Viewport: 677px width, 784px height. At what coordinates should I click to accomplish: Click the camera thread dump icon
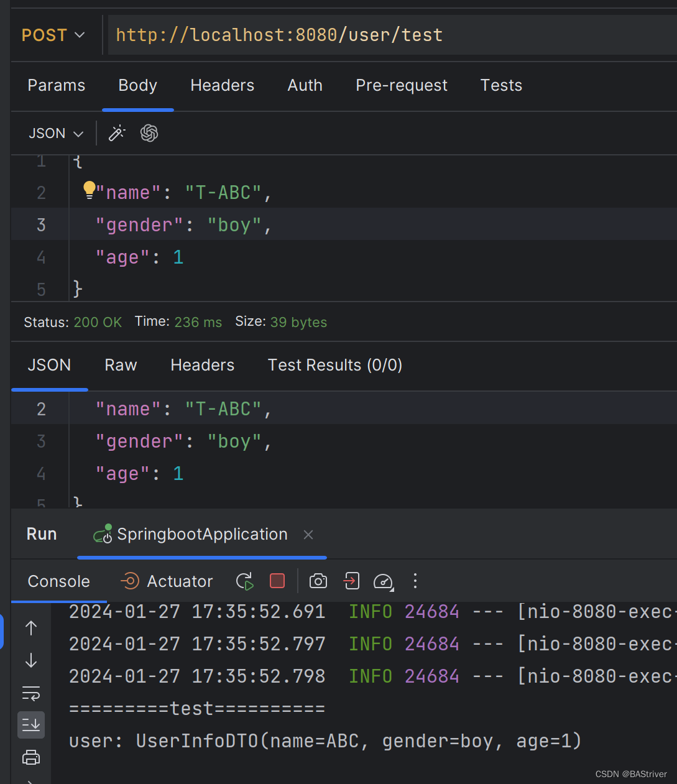[318, 581]
